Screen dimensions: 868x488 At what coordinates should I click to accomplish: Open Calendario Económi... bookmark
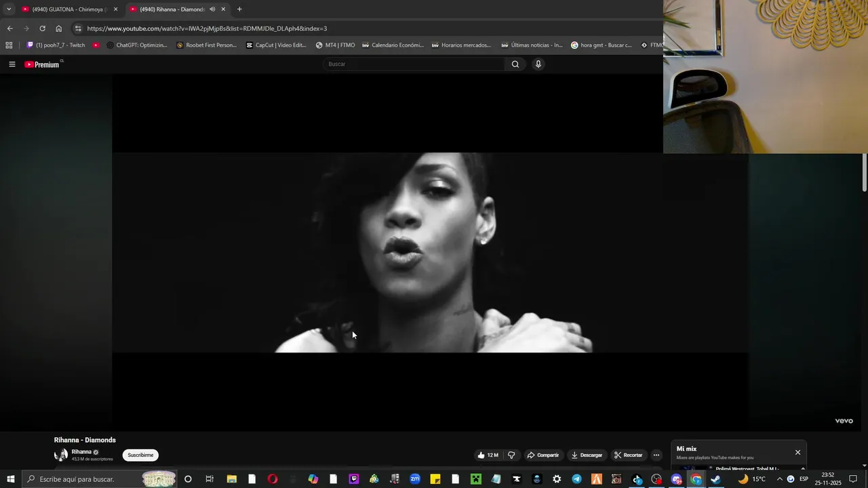pyautogui.click(x=393, y=45)
